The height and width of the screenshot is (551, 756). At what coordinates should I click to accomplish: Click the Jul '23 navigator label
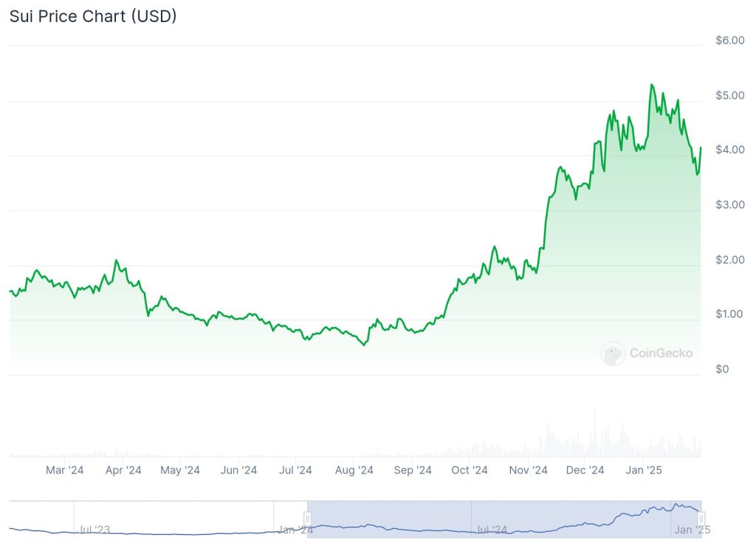(x=94, y=530)
